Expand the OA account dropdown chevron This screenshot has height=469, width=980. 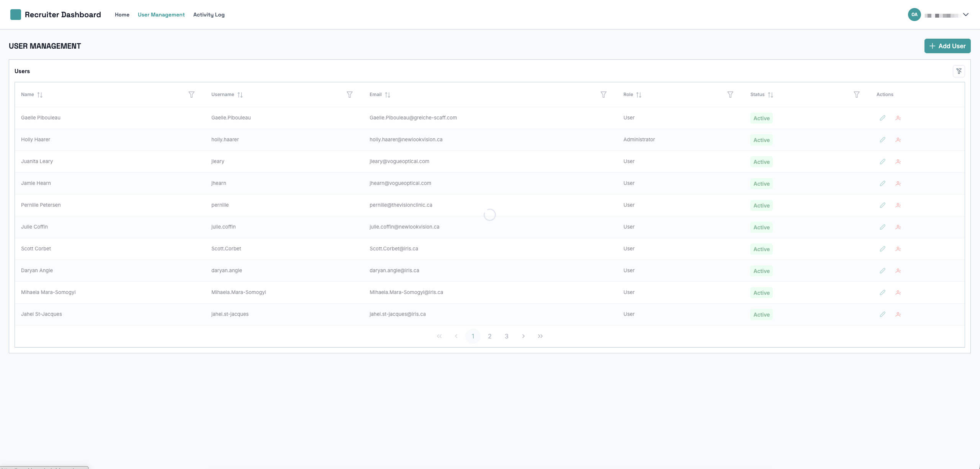click(x=966, y=15)
